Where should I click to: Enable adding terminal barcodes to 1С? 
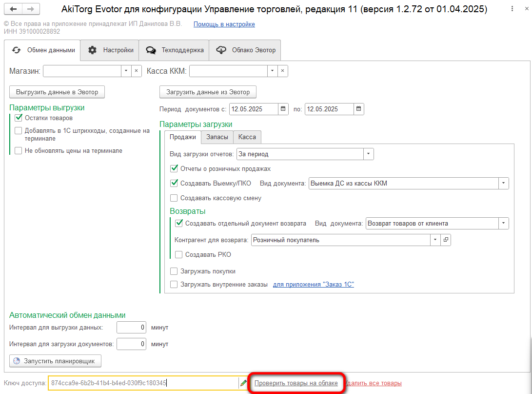tap(19, 130)
